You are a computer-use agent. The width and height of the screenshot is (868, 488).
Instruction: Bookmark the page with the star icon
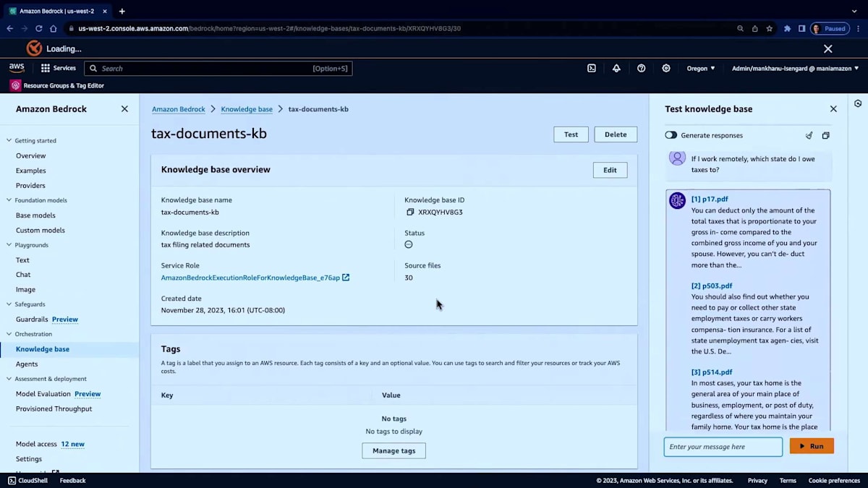click(769, 29)
